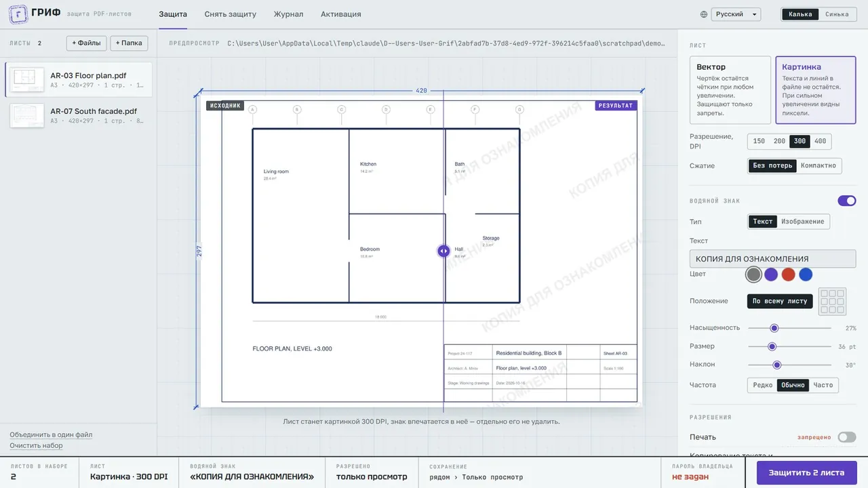The width and height of the screenshot is (868, 488).
Task: Select the AR-03 Floor plan.pdf sheet
Action: point(79,80)
